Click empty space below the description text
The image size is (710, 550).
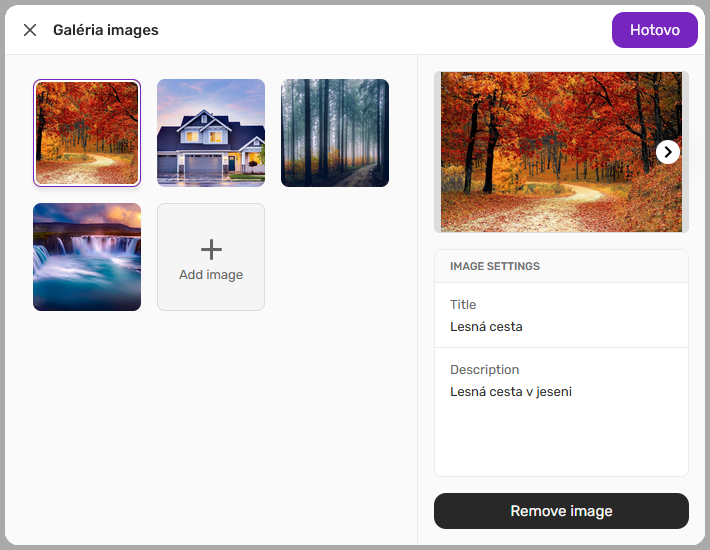tap(561, 440)
